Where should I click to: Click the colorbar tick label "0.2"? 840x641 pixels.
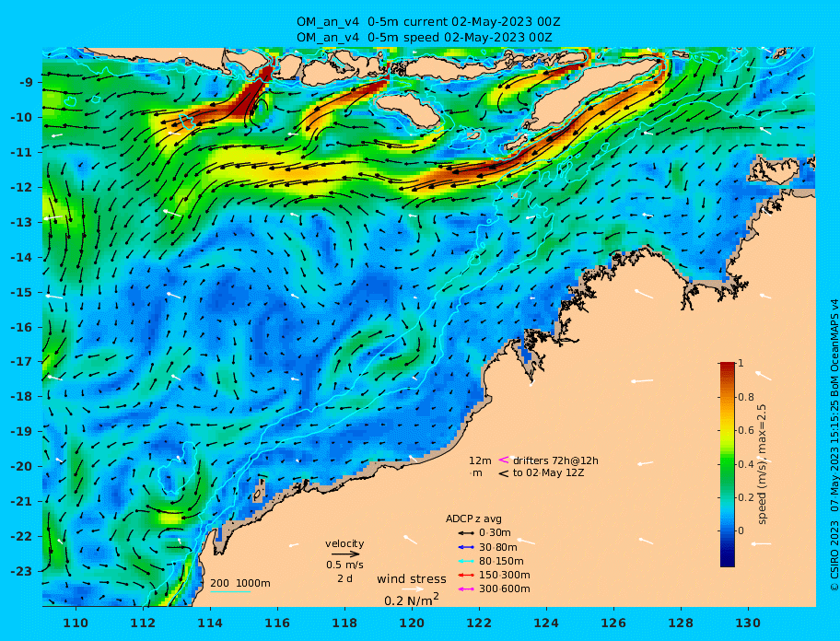(746, 497)
